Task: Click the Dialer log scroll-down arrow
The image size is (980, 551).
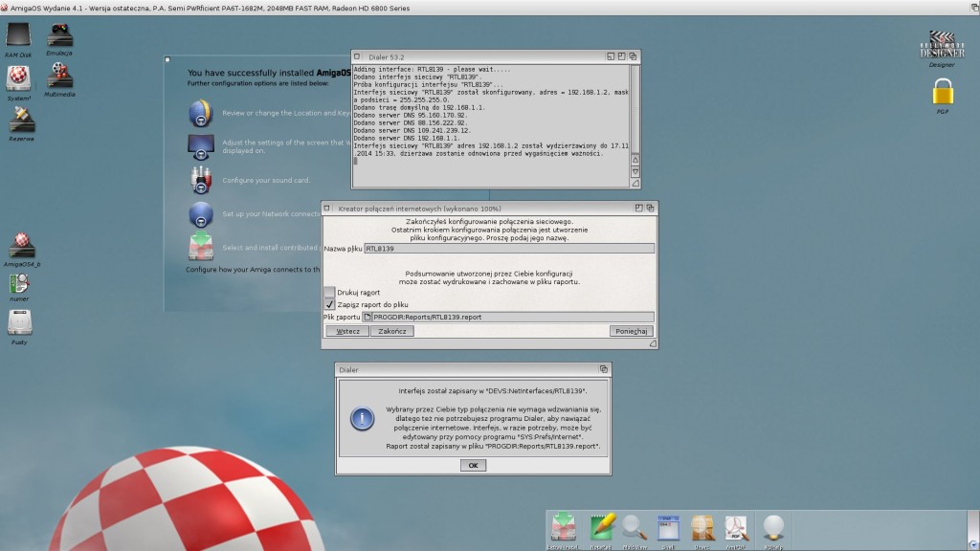Action: click(635, 172)
